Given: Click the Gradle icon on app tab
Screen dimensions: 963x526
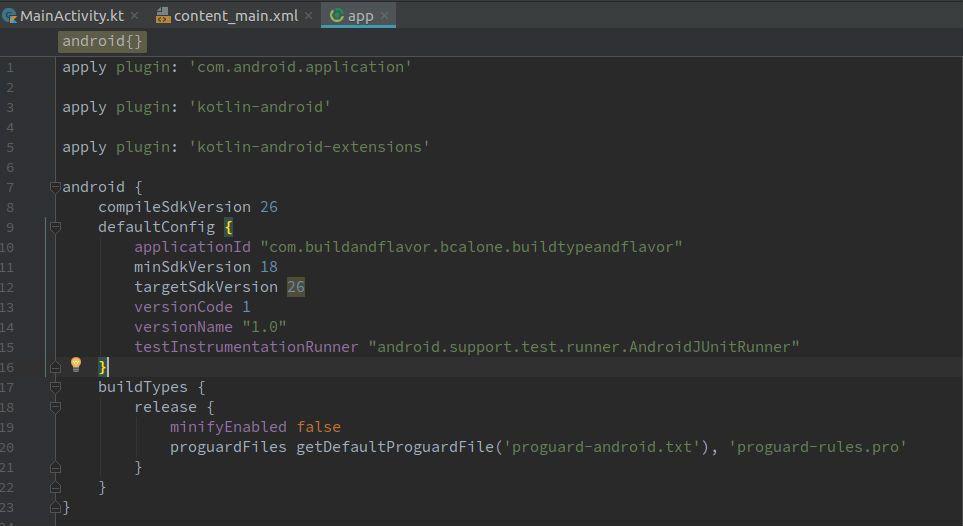Looking at the screenshot, I should point(337,15).
